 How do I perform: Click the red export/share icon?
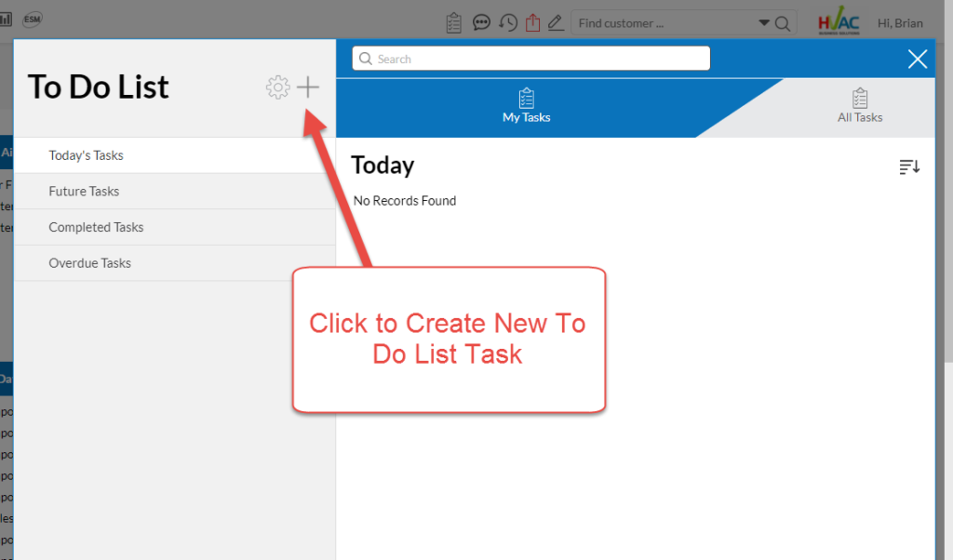click(x=533, y=21)
